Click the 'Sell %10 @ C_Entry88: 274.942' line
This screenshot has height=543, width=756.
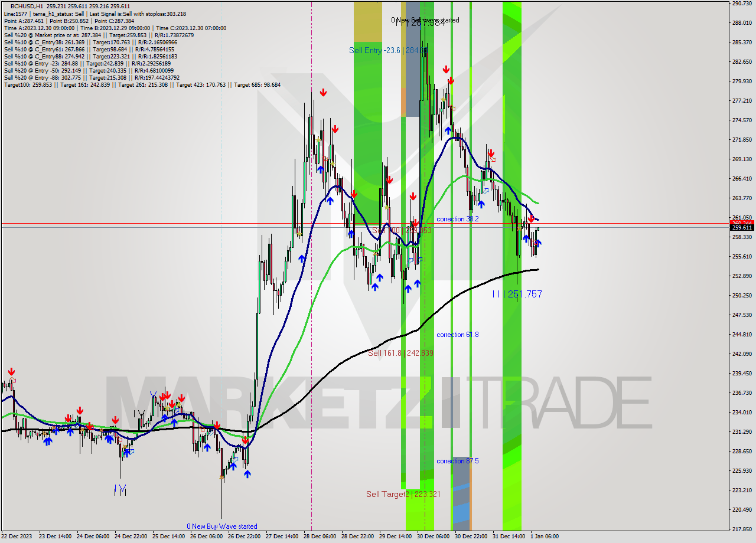(x=89, y=56)
